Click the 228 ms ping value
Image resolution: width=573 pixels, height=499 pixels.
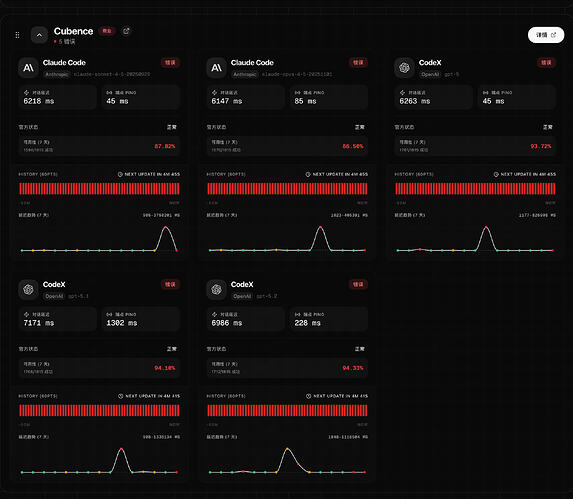pyautogui.click(x=307, y=323)
